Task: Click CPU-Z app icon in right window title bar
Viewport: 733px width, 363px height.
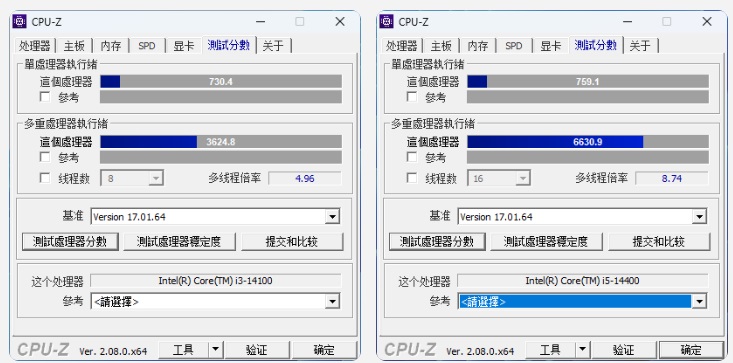Action: pyautogui.click(x=386, y=21)
